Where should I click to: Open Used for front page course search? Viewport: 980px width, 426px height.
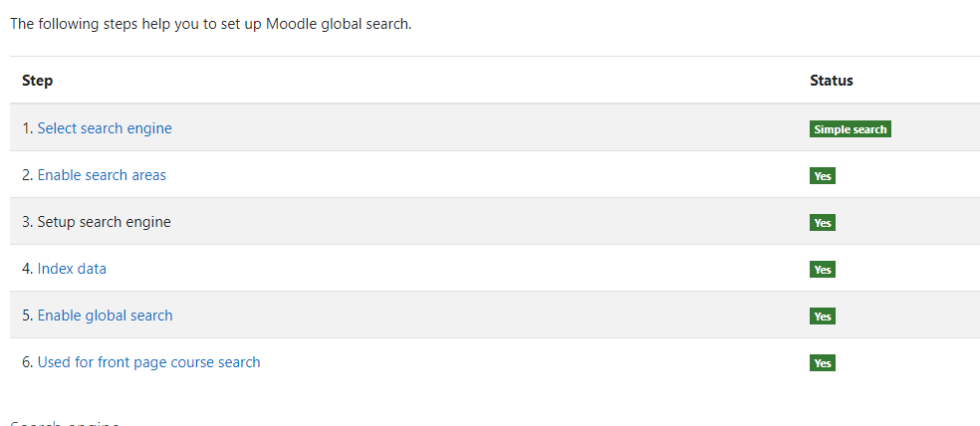tap(148, 362)
